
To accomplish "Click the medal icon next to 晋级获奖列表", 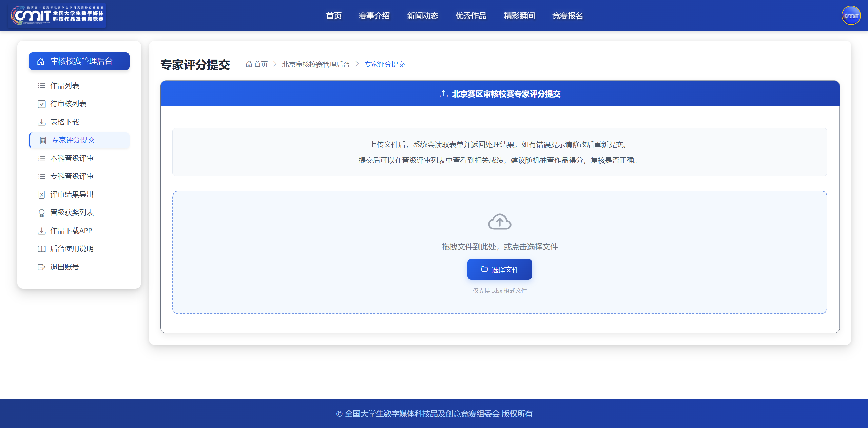I will click(x=41, y=213).
